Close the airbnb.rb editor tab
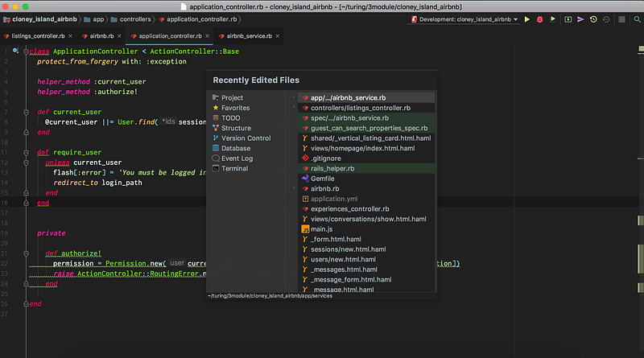 click(x=120, y=36)
